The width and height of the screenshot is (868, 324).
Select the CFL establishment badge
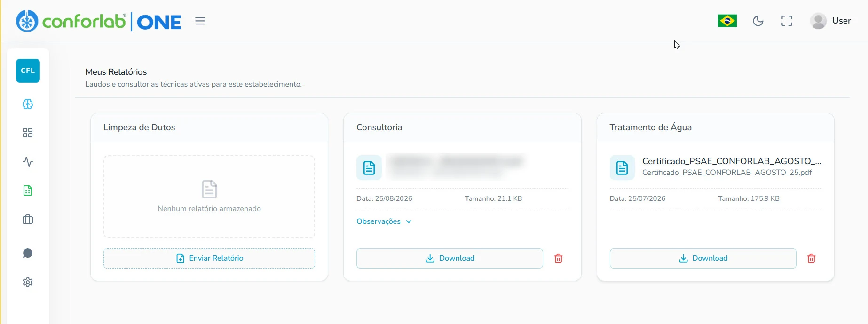coord(28,71)
